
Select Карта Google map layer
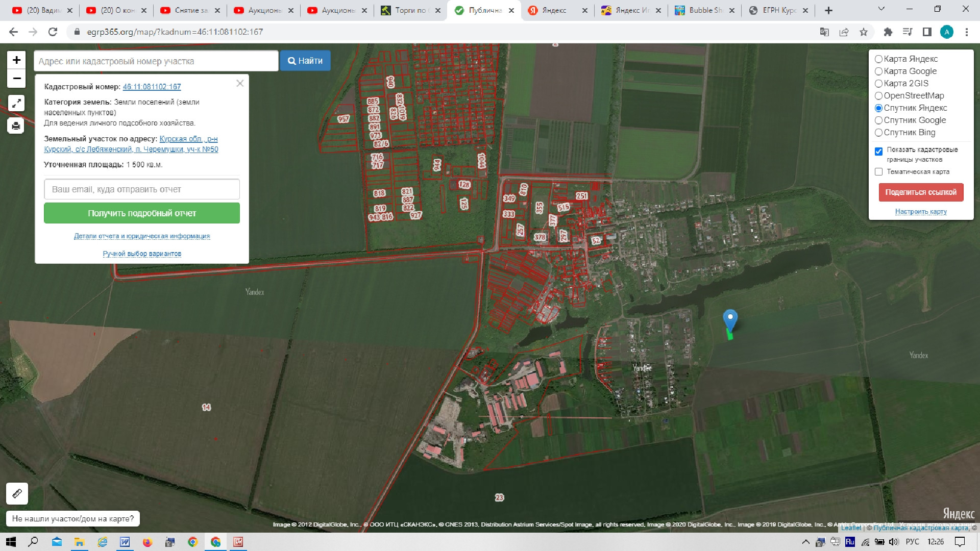click(x=878, y=71)
